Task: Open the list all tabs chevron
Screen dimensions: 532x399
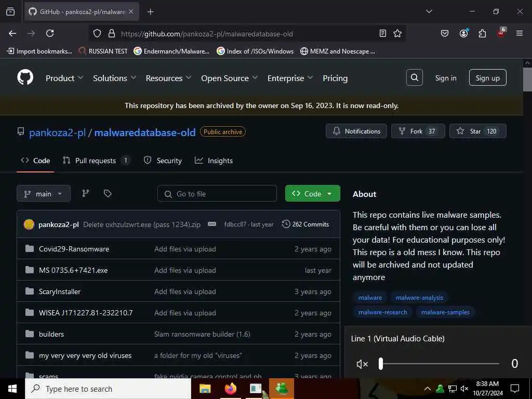Action: point(429,11)
